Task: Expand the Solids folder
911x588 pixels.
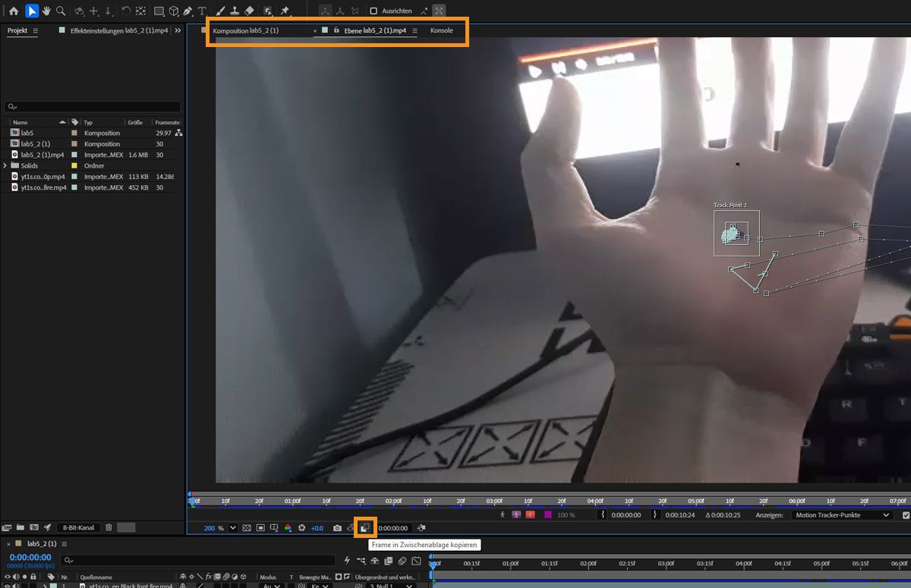Action: pyautogui.click(x=5, y=165)
